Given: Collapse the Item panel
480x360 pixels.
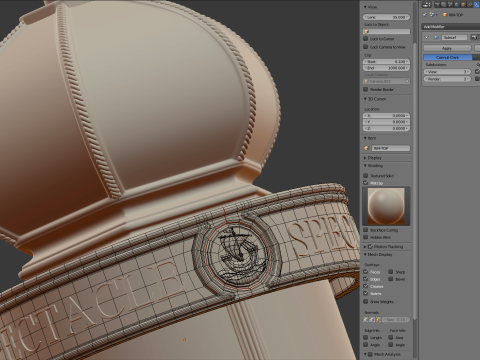Looking at the screenshot, I should coord(365,138).
